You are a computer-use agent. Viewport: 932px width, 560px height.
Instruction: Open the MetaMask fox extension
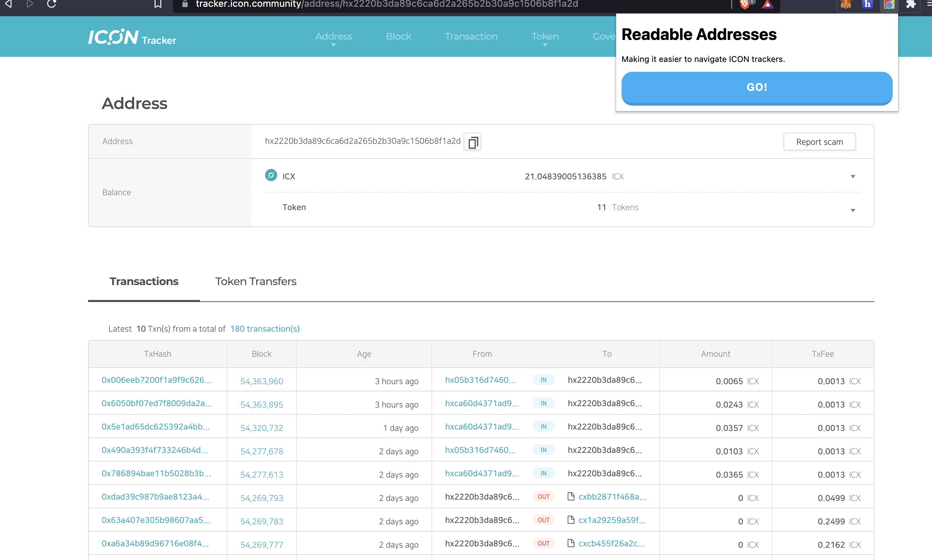coord(846,4)
